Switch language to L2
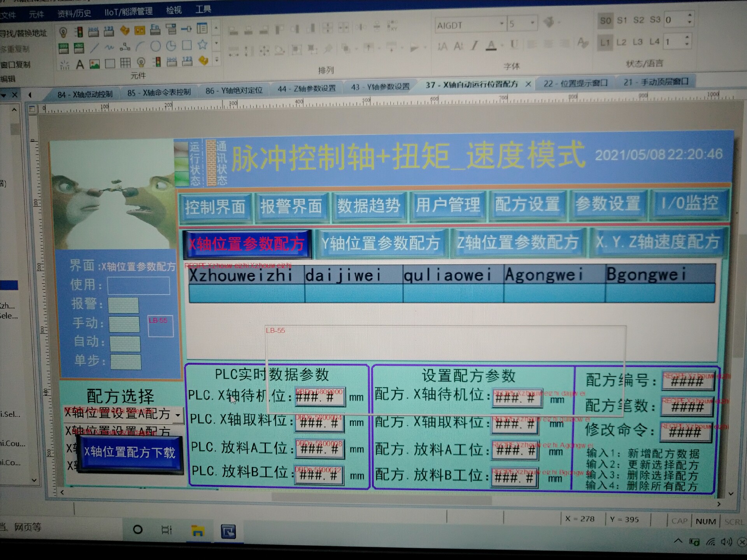Image resolution: width=747 pixels, height=560 pixels. click(x=621, y=42)
